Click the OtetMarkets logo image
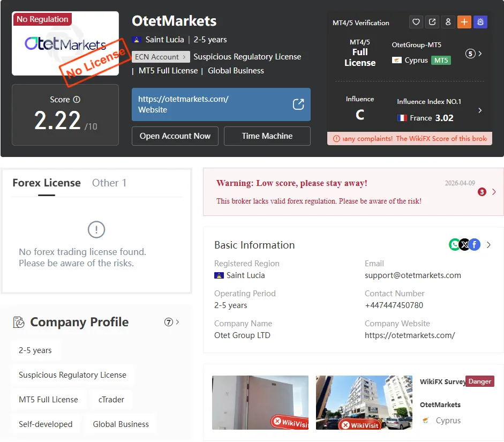504x442 pixels. pos(65,43)
